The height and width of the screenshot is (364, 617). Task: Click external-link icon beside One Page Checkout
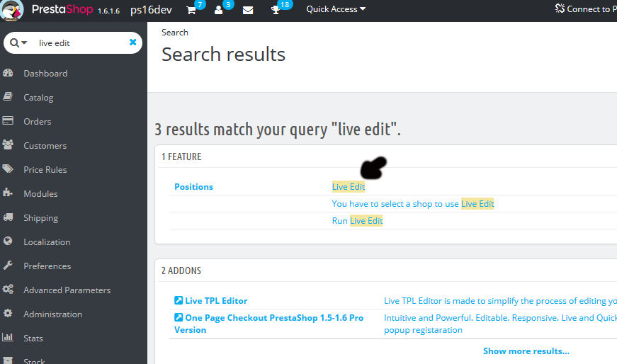coord(179,317)
